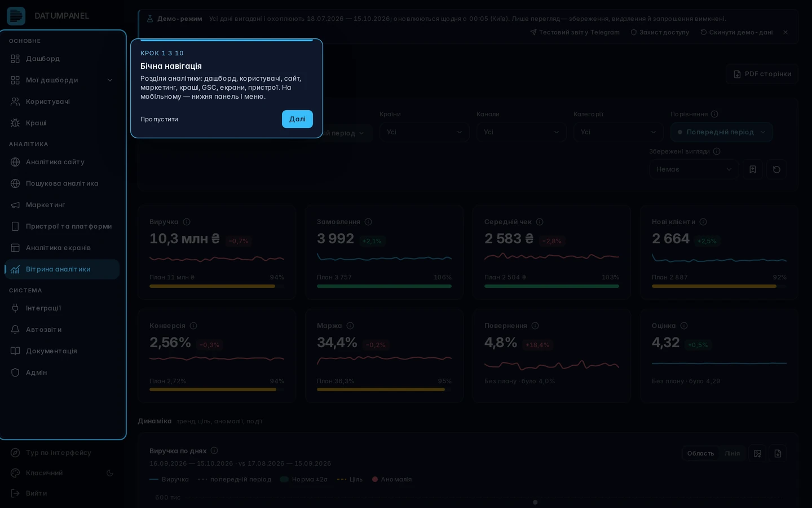The image size is (812, 508).
Task: Open the Країни dropdown
Action: [x=424, y=132]
